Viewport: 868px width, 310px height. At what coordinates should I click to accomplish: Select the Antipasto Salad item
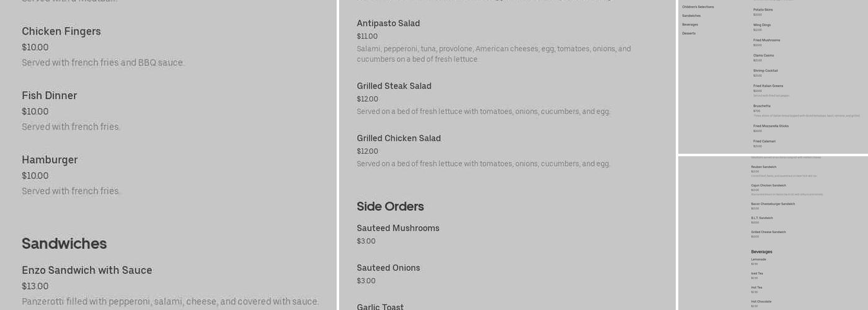tap(388, 24)
